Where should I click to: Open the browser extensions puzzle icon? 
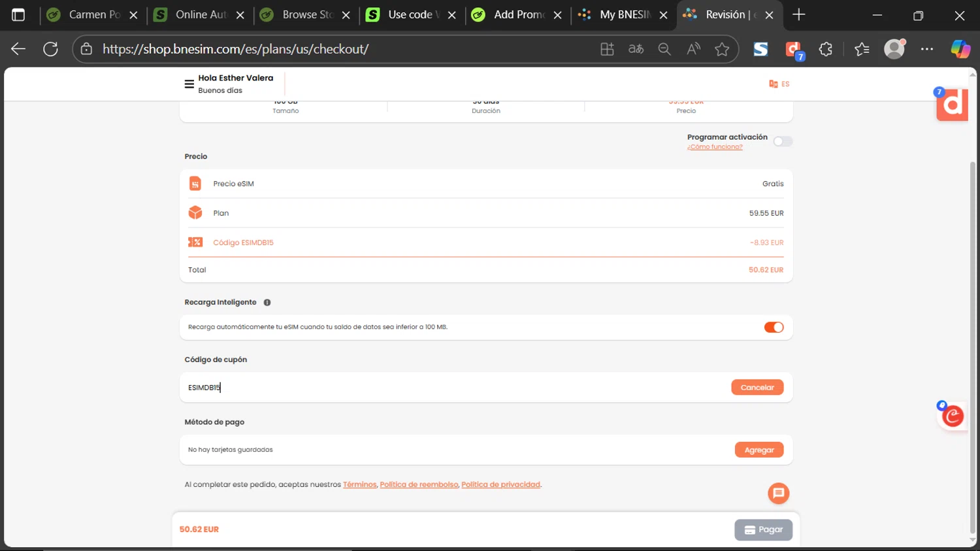coord(826,49)
